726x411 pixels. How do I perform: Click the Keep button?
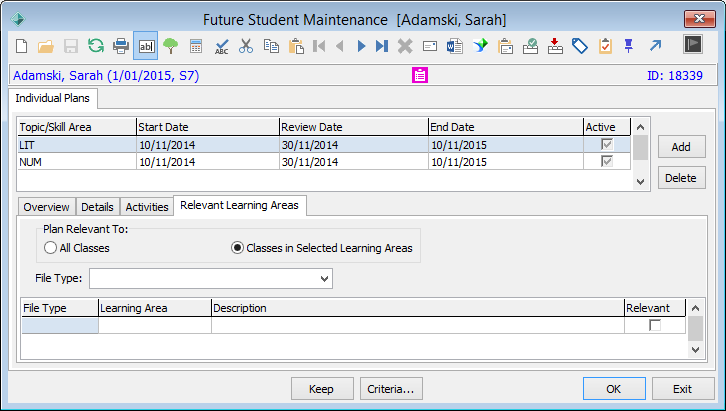point(322,389)
